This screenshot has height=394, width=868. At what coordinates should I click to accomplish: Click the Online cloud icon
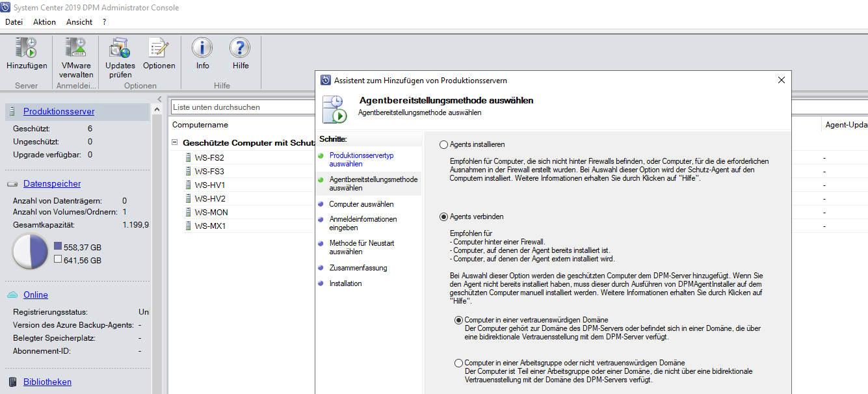(x=13, y=295)
